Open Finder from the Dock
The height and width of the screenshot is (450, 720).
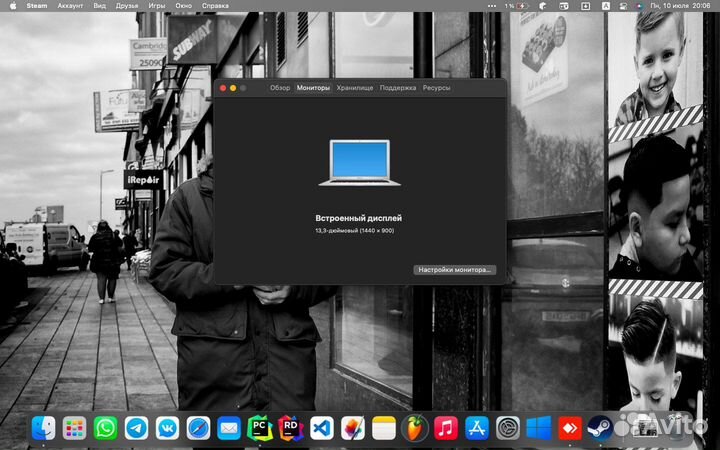pos(44,428)
